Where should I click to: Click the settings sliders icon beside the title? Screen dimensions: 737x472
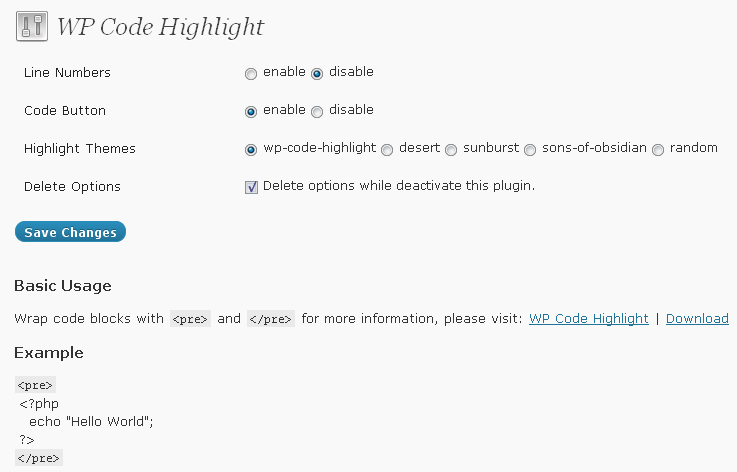32,26
